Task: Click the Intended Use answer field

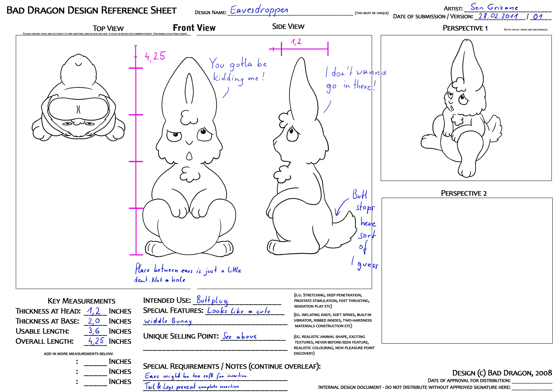Action: coord(237,300)
